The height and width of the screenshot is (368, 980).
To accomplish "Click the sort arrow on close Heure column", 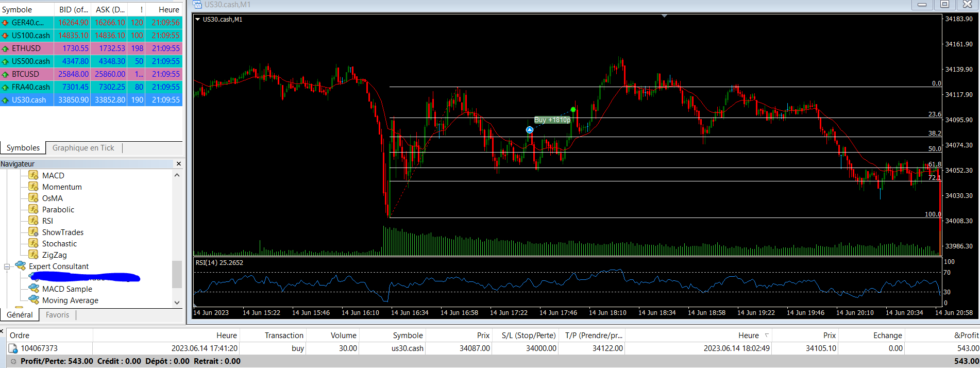I will tap(767, 335).
